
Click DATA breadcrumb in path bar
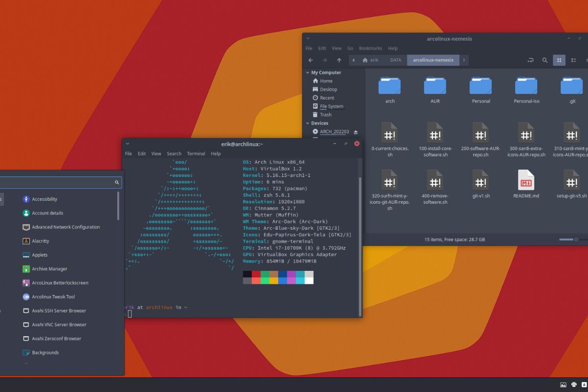395,60
